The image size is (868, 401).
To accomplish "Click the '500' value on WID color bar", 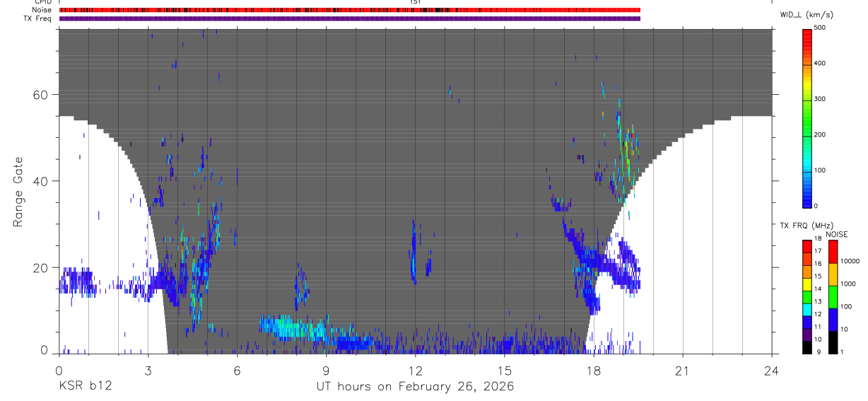I will point(820,28).
